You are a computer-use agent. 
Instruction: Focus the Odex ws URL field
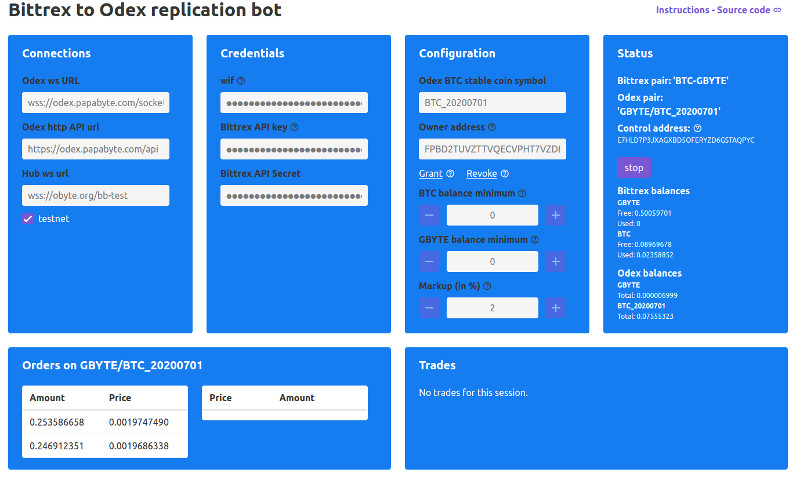pyautogui.click(x=95, y=102)
